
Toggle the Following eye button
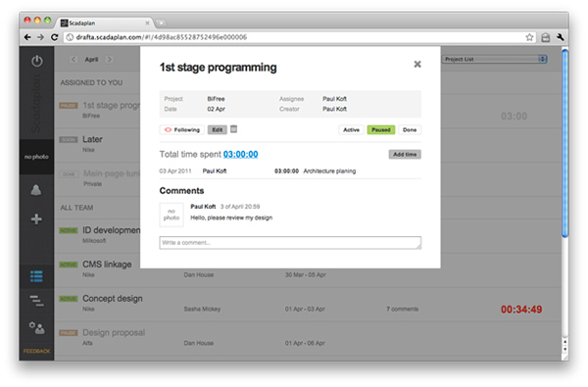[x=182, y=129]
